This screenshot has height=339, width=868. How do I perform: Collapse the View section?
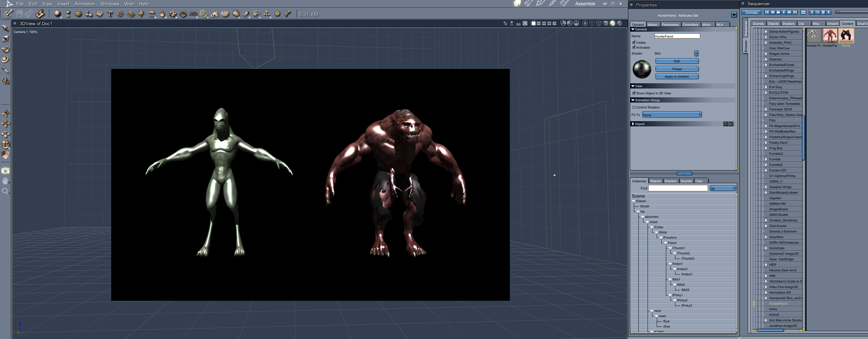click(x=633, y=86)
